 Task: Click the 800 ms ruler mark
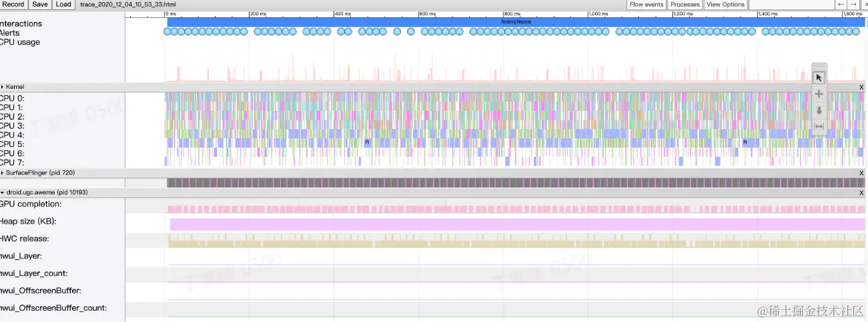(512, 13)
